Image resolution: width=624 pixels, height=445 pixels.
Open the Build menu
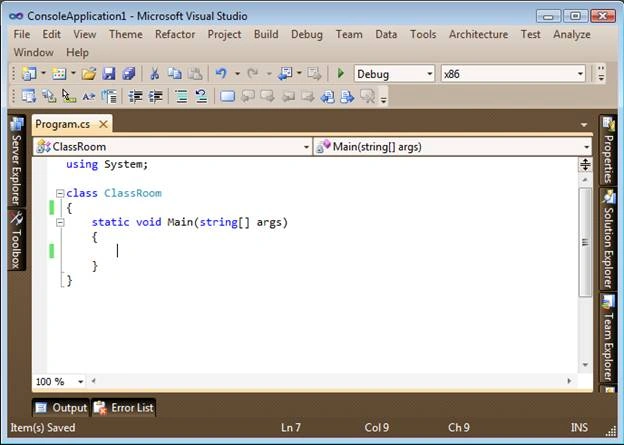[x=266, y=34]
